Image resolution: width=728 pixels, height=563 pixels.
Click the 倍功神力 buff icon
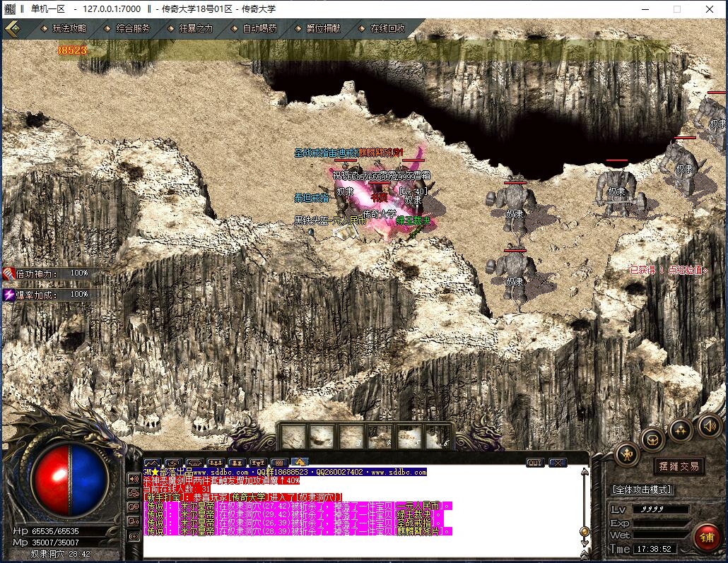coord(8,274)
